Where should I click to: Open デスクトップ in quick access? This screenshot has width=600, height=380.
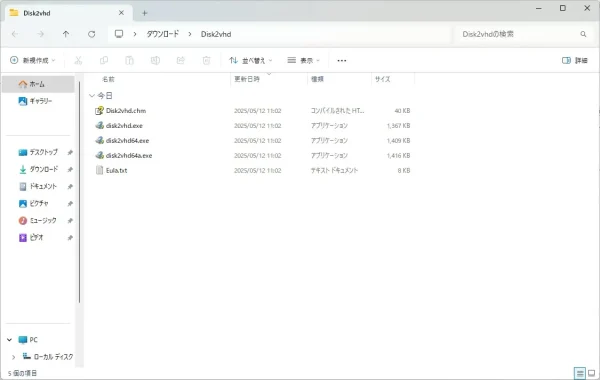click(x=38, y=152)
